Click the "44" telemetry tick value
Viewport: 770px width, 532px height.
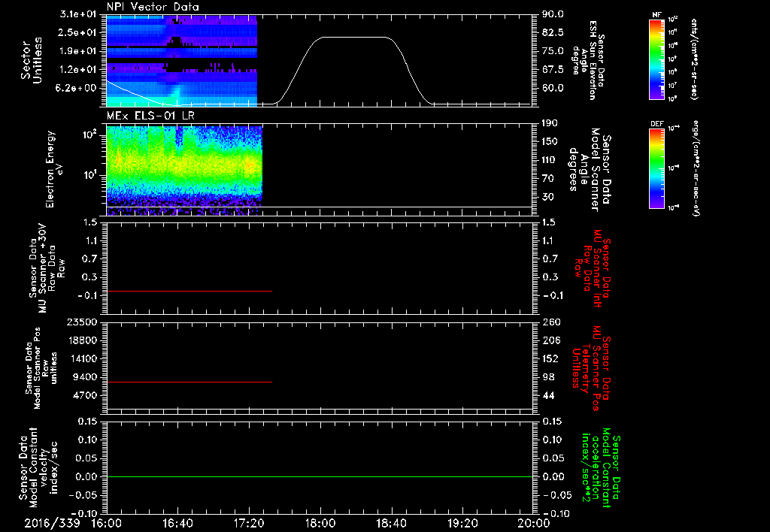[547, 395]
